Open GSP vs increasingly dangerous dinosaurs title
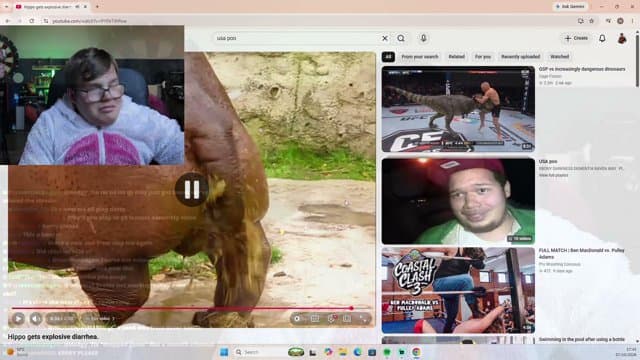The image size is (640, 360). 582,69
